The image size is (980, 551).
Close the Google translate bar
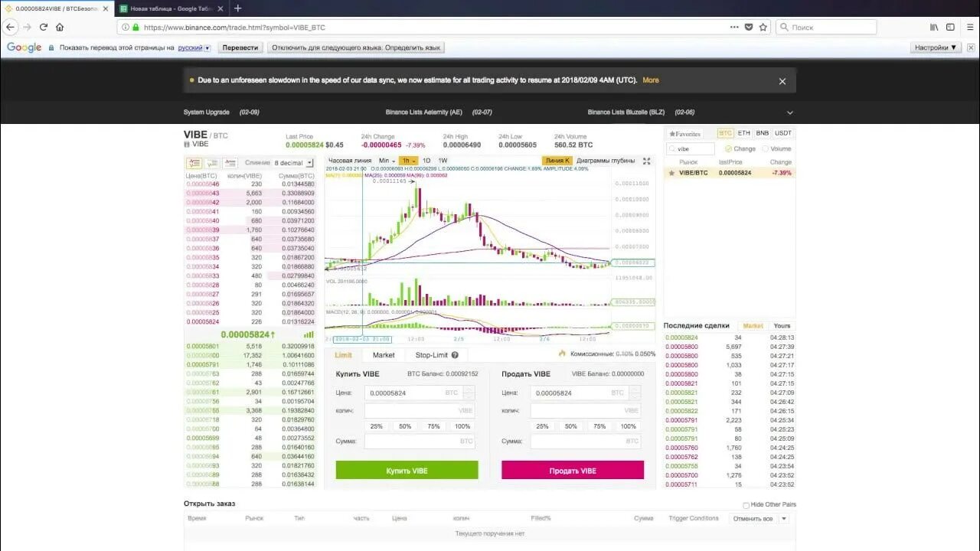(x=971, y=47)
